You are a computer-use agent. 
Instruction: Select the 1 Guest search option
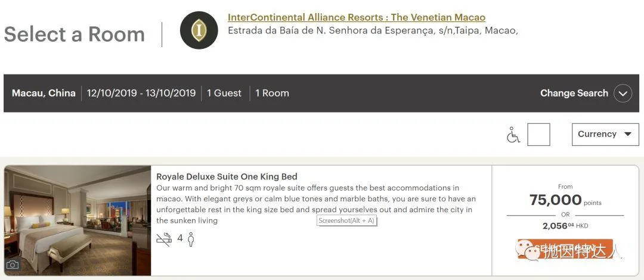pos(224,94)
